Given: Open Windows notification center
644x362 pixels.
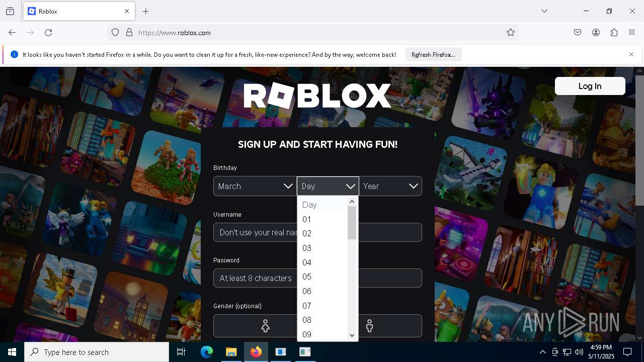Looking at the screenshot, I should (x=627, y=352).
